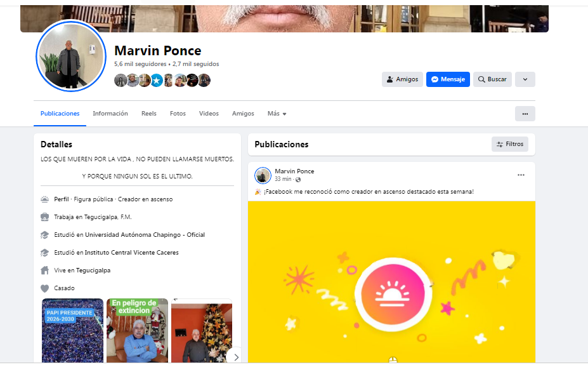Click the globe public privacy icon
This screenshot has height=367, width=588.
298,180
